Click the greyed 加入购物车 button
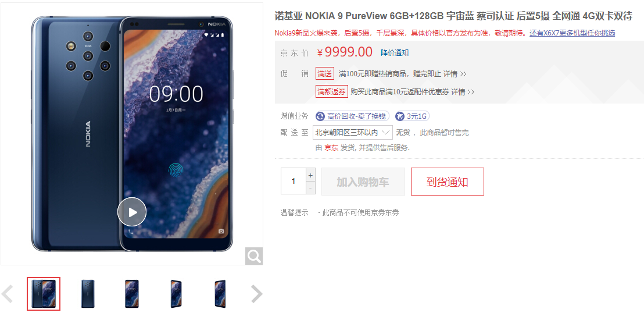The image size is (644, 316). pyautogui.click(x=363, y=182)
